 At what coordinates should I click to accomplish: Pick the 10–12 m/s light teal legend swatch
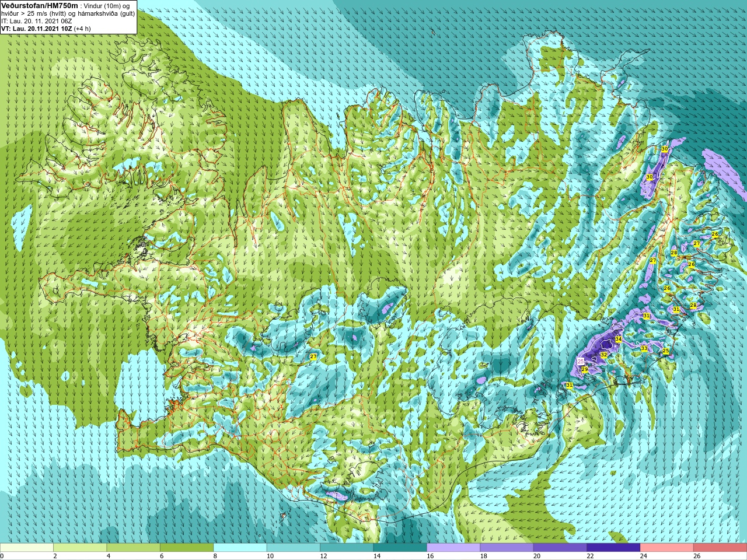(294, 548)
